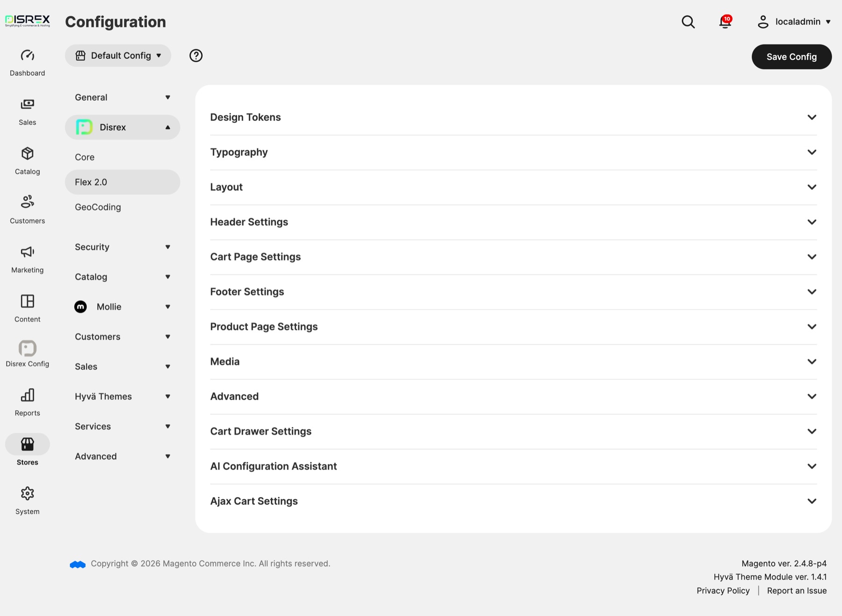Expand the Customers config group arrow
This screenshot has height=616, width=842.
pos(167,337)
